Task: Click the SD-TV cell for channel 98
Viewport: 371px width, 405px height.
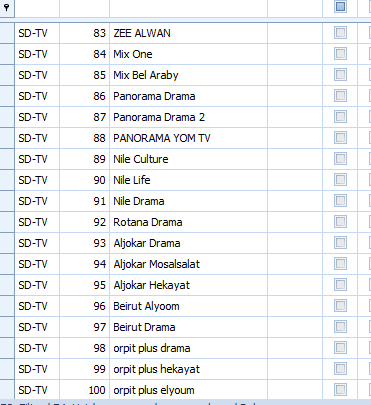Action: pos(37,348)
